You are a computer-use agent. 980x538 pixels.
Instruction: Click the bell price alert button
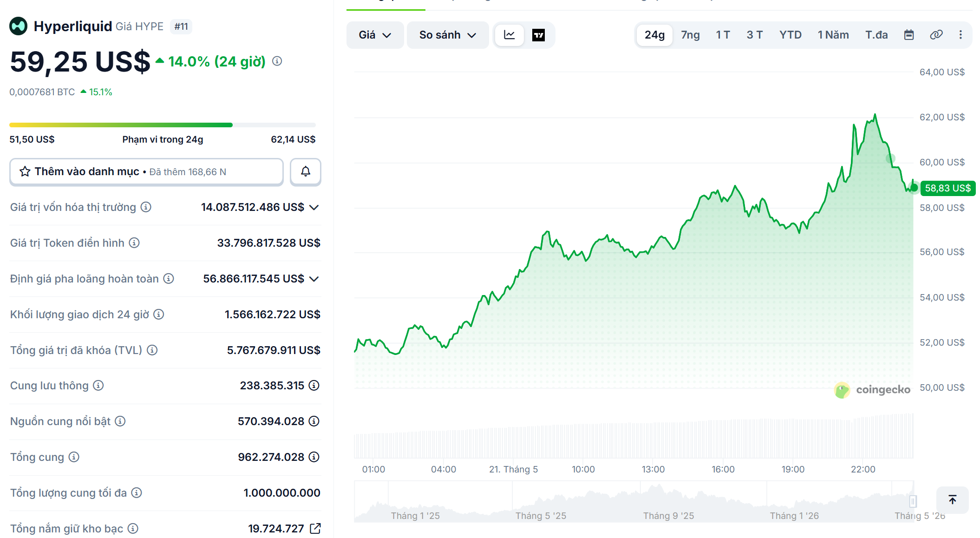[306, 171]
